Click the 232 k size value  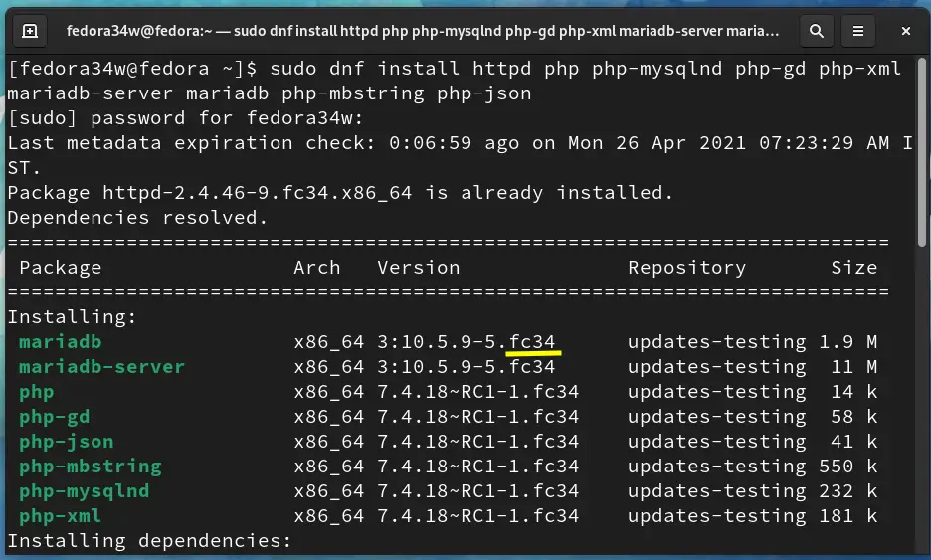[x=847, y=491]
